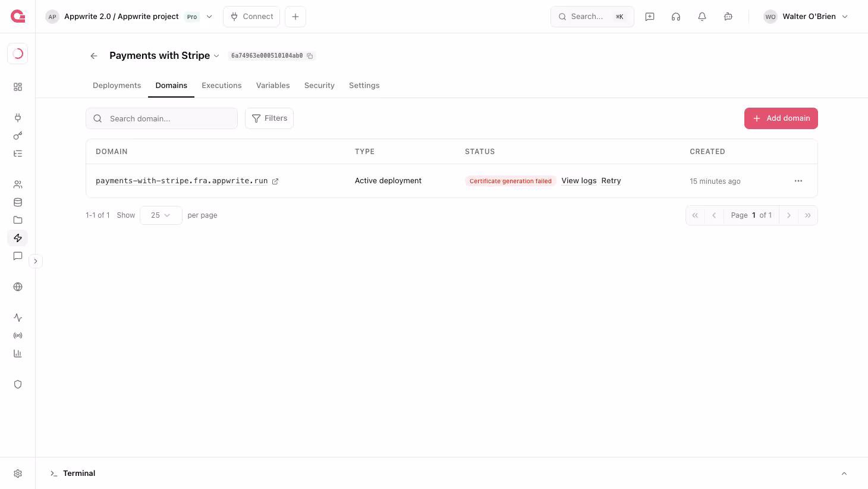Open the Walter O'Brien account menu
This screenshot has height=489, width=868.
[806, 17]
